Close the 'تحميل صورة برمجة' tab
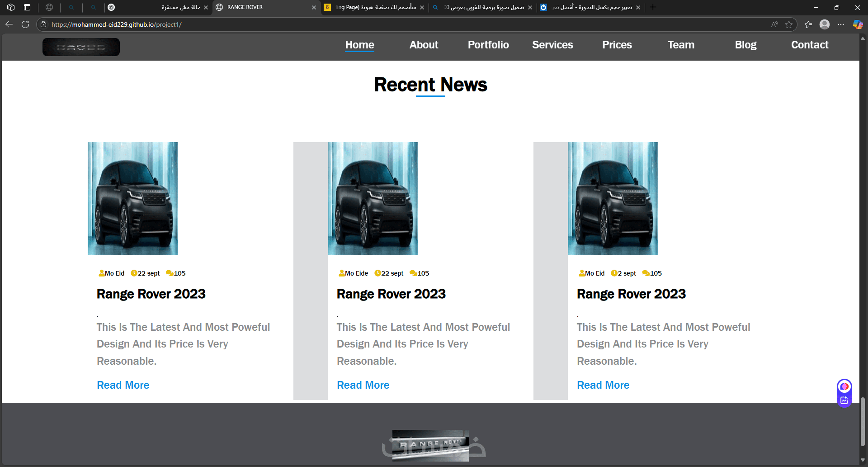 pyautogui.click(x=530, y=7)
